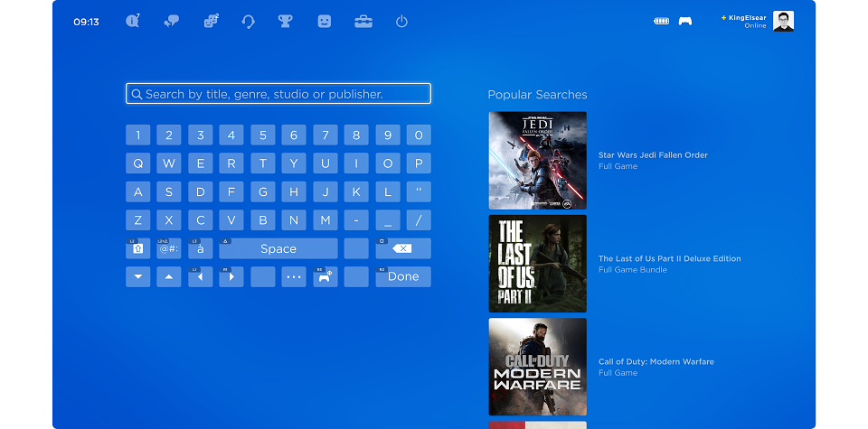
Task: Select Call of Duty: Modern Warfare title
Action: [x=656, y=361]
